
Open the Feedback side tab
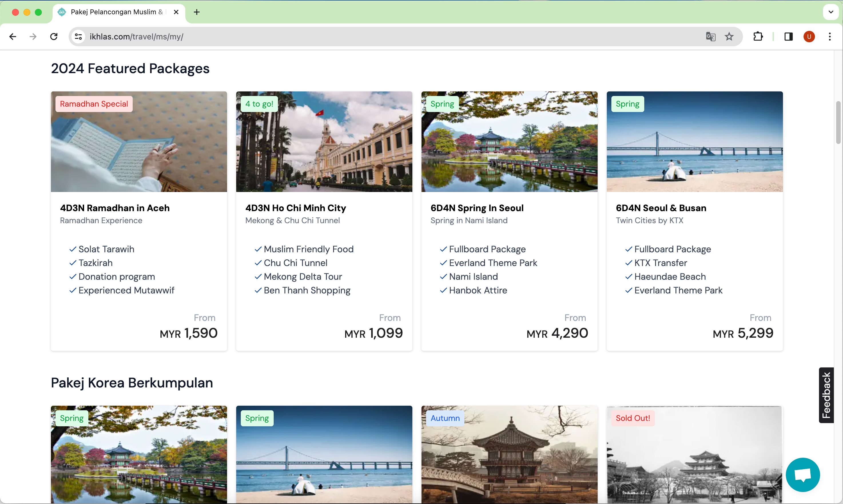pyautogui.click(x=826, y=395)
